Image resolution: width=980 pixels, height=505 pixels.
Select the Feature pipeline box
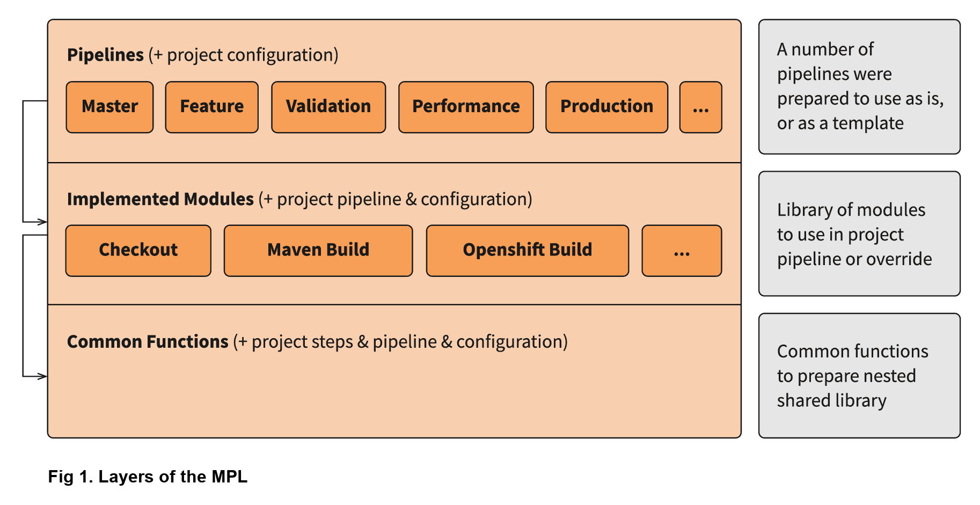(x=211, y=107)
